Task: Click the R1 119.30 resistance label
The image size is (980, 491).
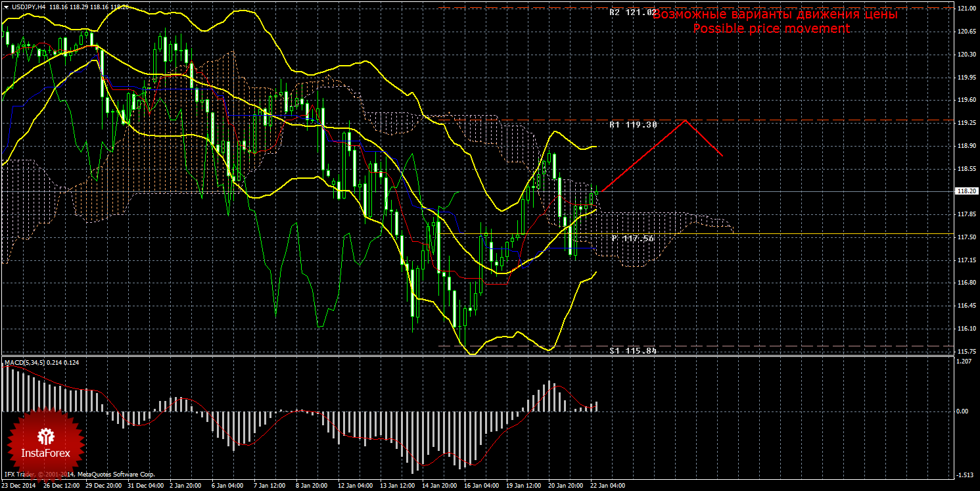Action: coord(632,124)
